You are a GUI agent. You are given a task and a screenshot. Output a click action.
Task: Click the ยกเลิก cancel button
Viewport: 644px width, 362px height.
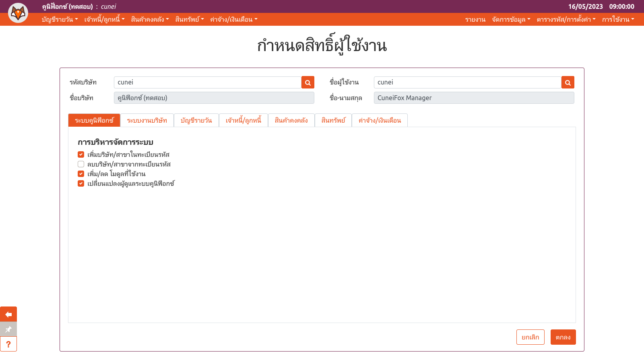[530, 337]
